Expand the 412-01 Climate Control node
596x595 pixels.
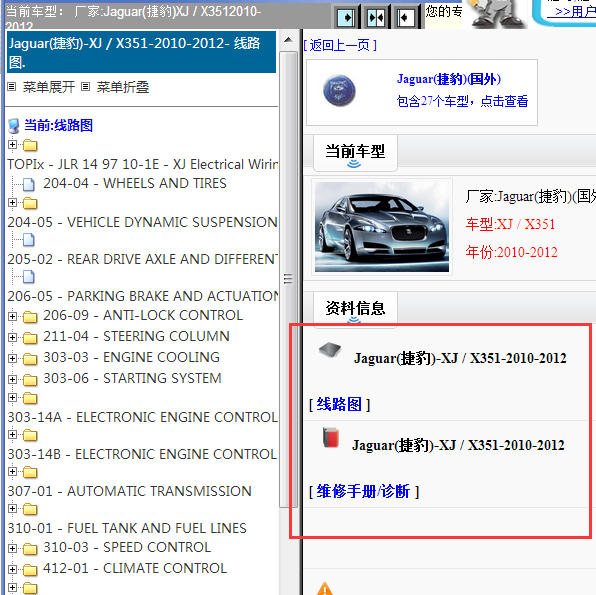click(12, 569)
